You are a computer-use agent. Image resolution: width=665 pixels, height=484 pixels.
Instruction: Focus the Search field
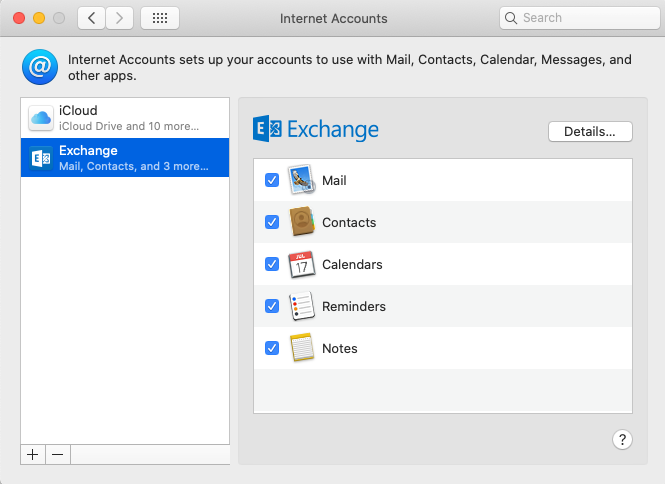(x=580, y=18)
